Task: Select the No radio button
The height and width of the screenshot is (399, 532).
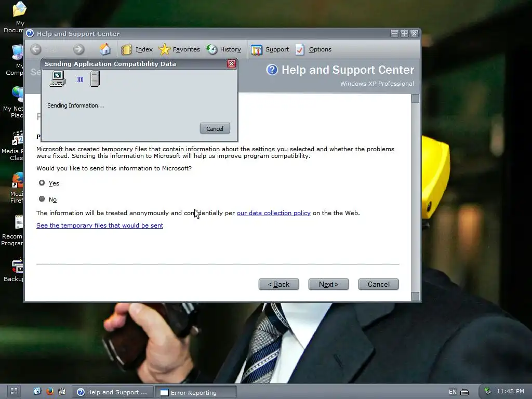Action: tap(42, 199)
